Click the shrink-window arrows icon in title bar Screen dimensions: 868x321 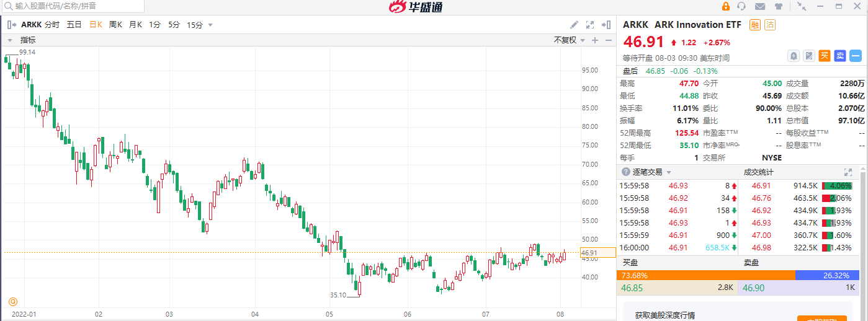click(802, 6)
